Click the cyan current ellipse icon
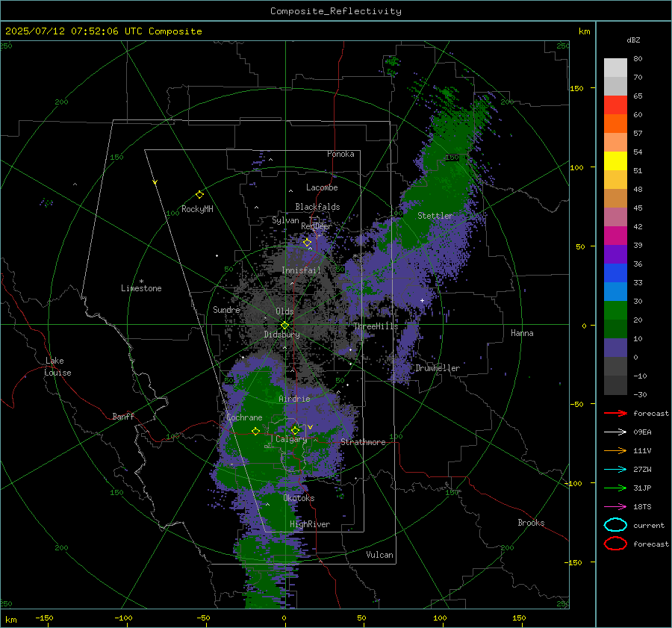 [x=615, y=525]
